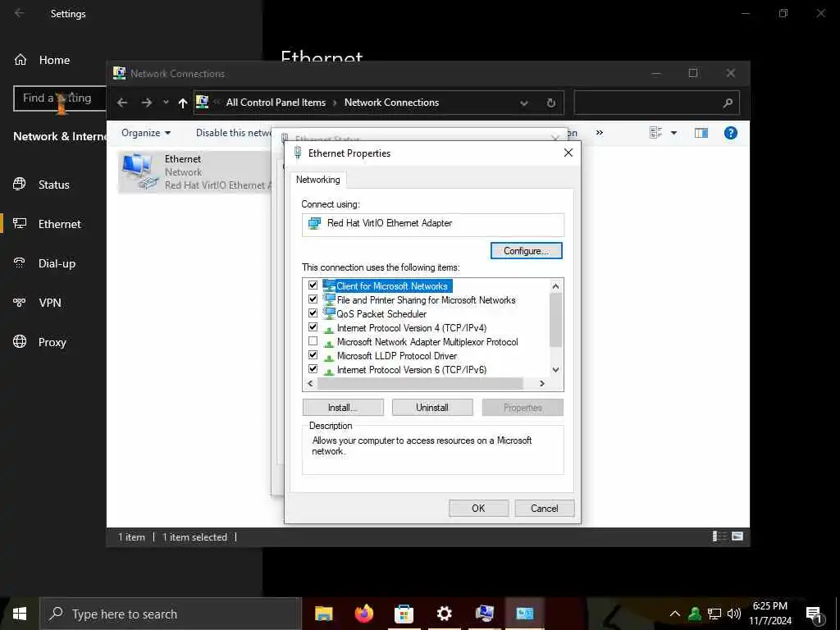This screenshot has width=840, height=630.
Task: Click the search magnifier icon
Action: 728,103
